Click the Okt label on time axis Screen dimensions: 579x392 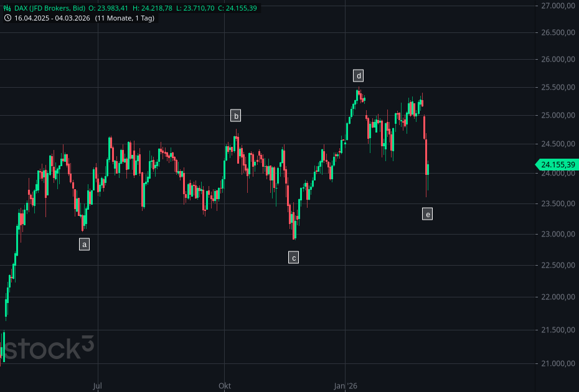pos(224,386)
